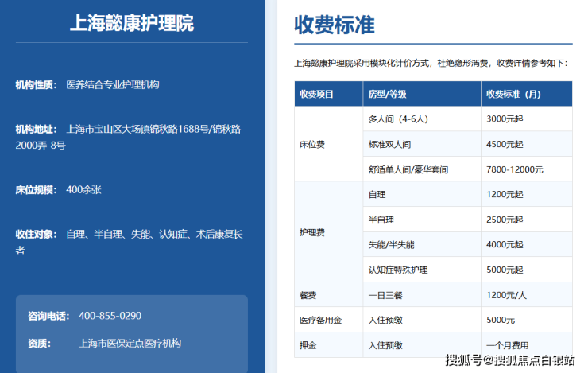Select the 床位规模 label
The width and height of the screenshot is (588, 373).
pyautogui.click(x=36, y=190)
